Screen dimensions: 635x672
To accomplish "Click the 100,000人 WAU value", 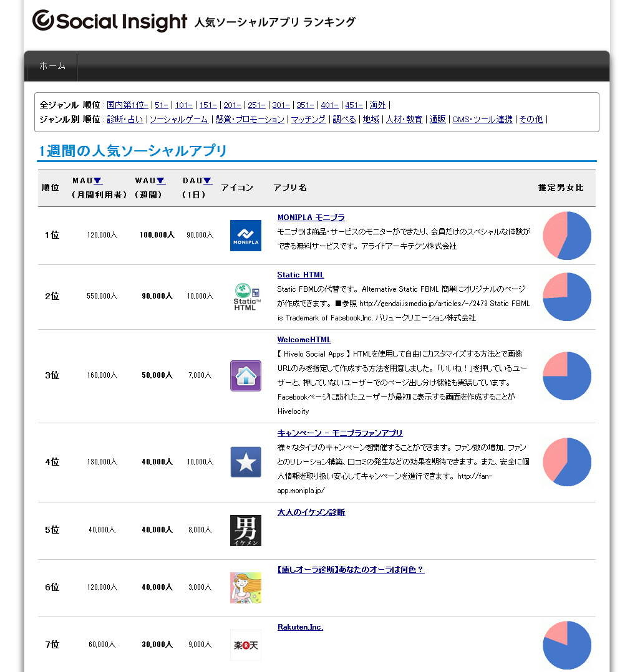I will [x=157, y=235].
